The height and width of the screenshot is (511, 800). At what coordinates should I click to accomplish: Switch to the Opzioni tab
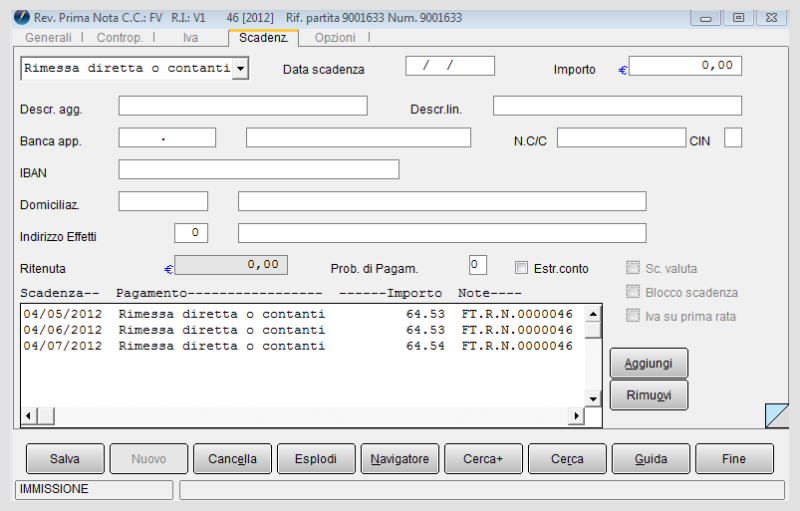coord(335,38)
